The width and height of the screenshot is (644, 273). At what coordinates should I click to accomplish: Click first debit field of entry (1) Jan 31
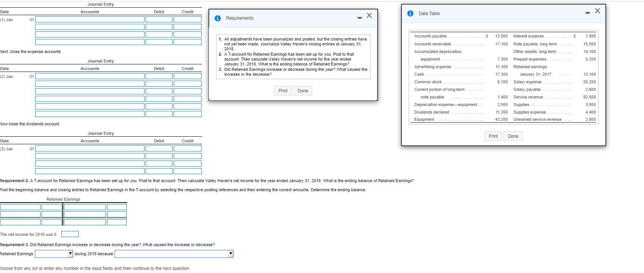coord(159,19)
